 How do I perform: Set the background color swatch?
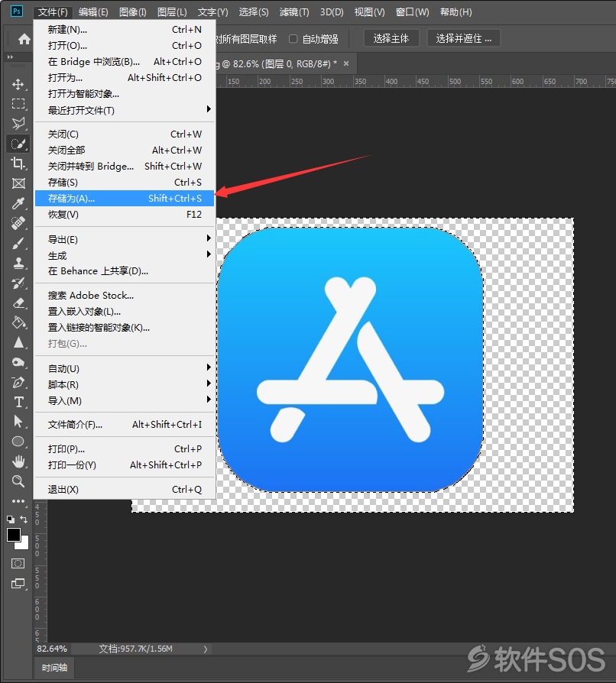pyautogui.click(x=24, y=545)
